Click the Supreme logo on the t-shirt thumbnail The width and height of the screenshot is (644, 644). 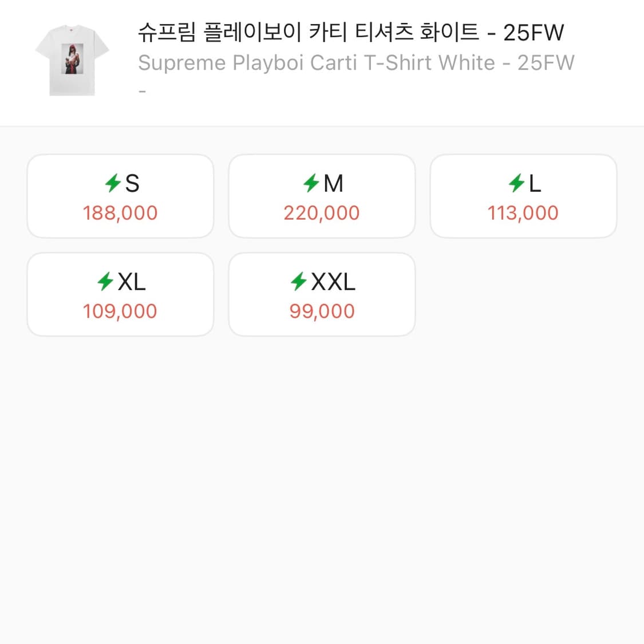pyautogui.click(x=72, y=30)
